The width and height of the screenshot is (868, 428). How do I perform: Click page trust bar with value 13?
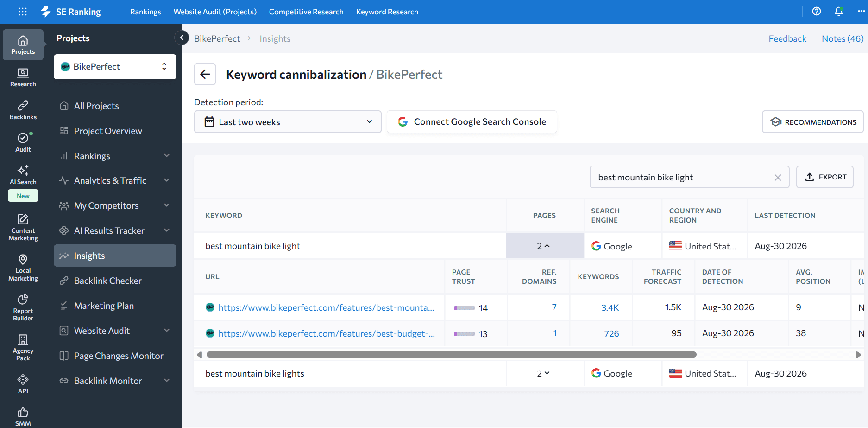(x=464, y=334)
